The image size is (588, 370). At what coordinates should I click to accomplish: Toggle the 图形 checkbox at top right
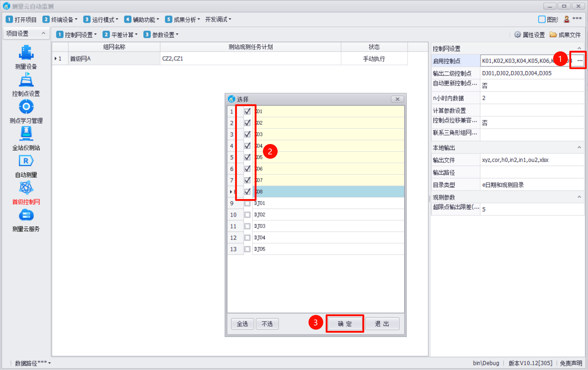point(542,20)
